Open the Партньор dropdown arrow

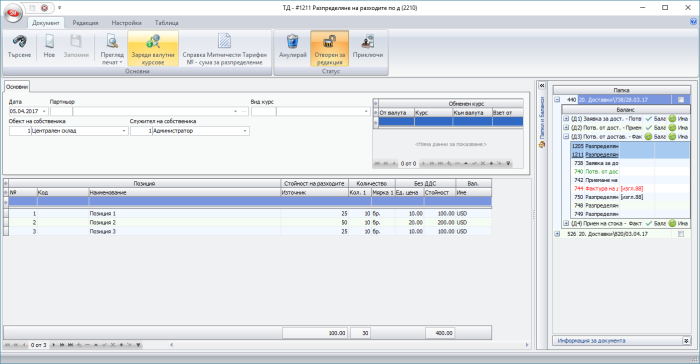[236, 111]
